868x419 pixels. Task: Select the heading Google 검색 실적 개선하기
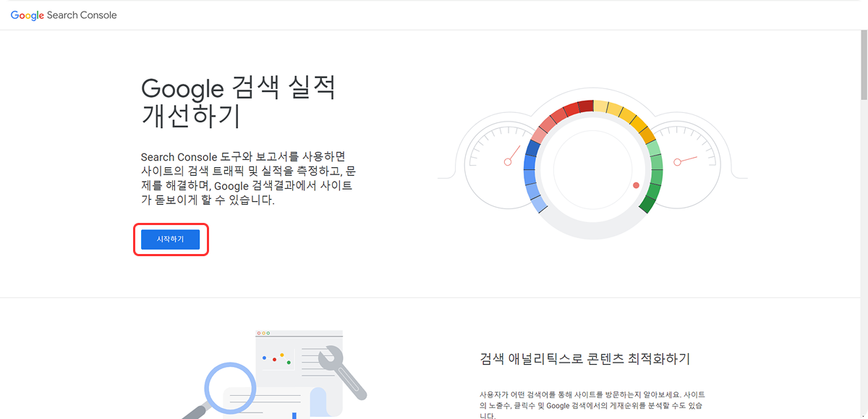tap(239, 101)
